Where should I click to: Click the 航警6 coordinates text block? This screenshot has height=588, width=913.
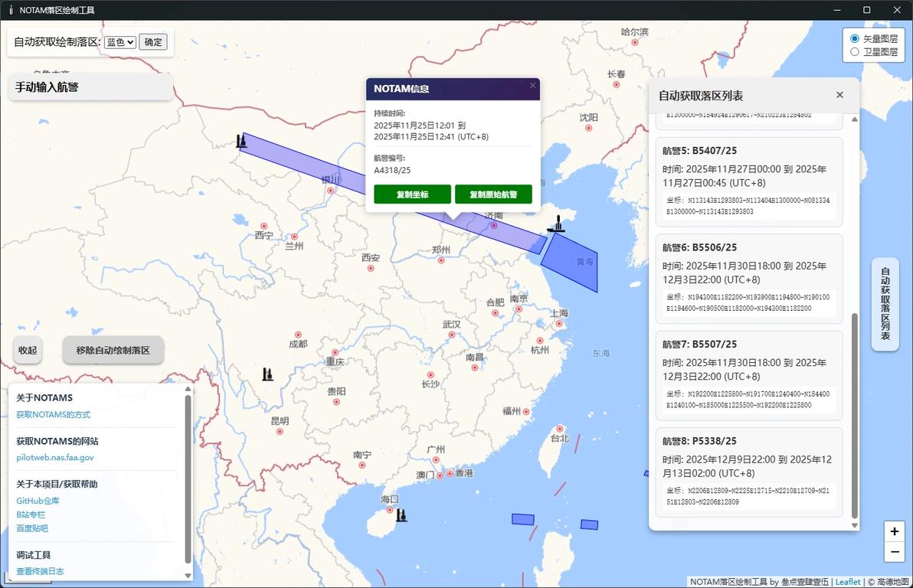click(749, 302)
